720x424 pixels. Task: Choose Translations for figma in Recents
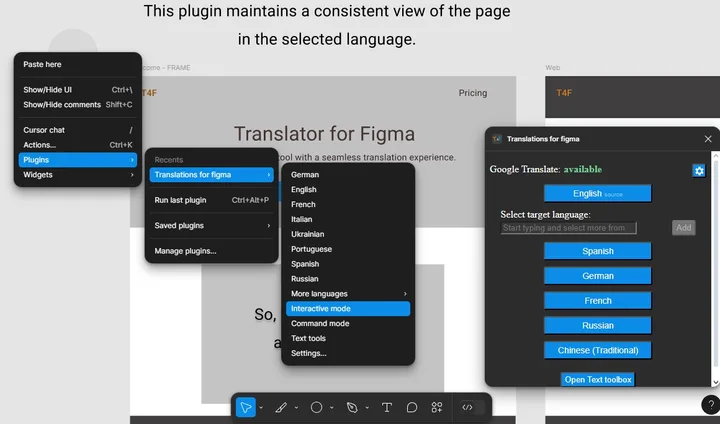(x=211, y=175)
